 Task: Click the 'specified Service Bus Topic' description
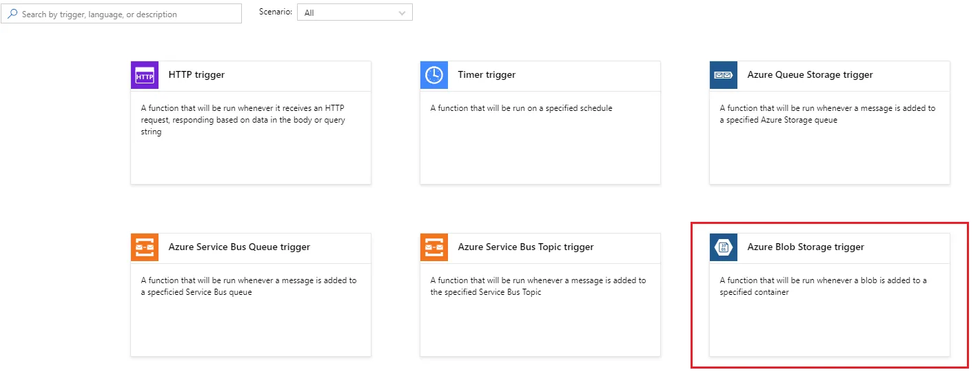tap(538, 286)
